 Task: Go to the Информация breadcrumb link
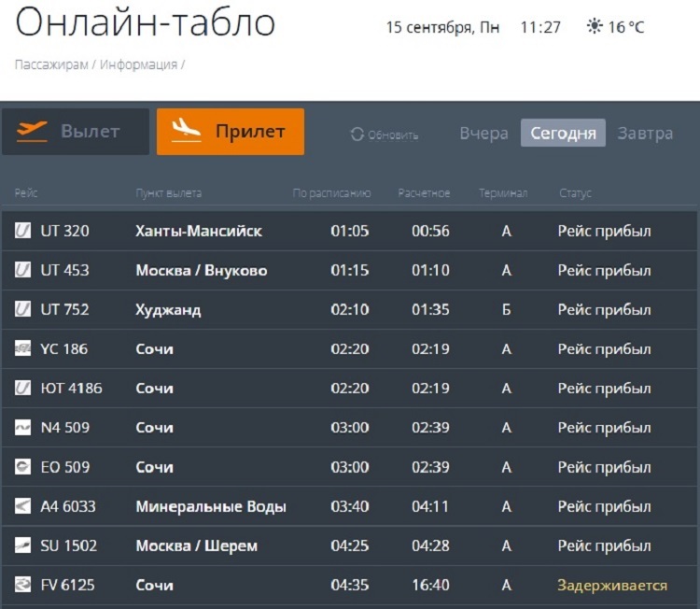pos(138,64)
